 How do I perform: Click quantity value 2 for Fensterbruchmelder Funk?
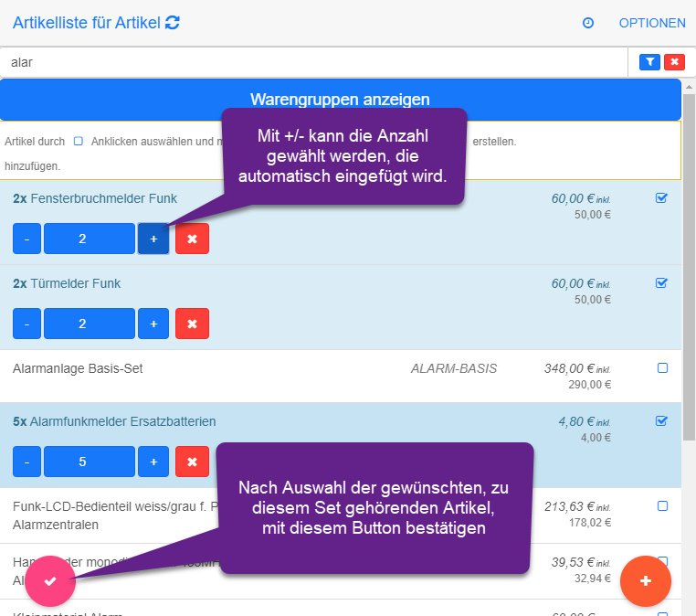[x=90, y=239]
